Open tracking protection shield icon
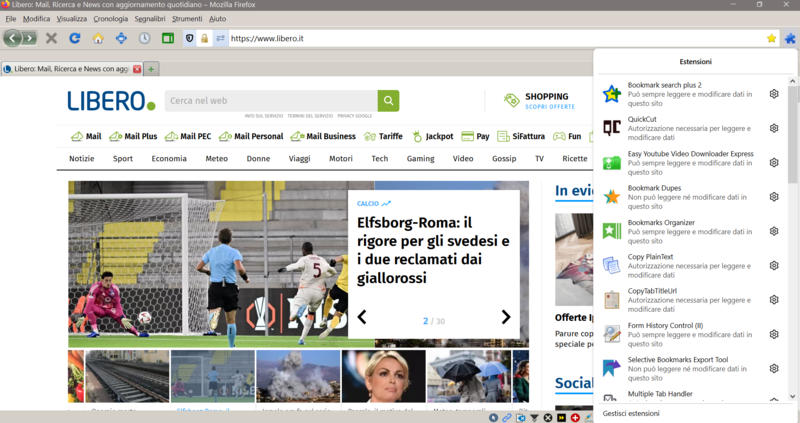The height and width of the screenshot is (423, 800). (x=189, y=38)
